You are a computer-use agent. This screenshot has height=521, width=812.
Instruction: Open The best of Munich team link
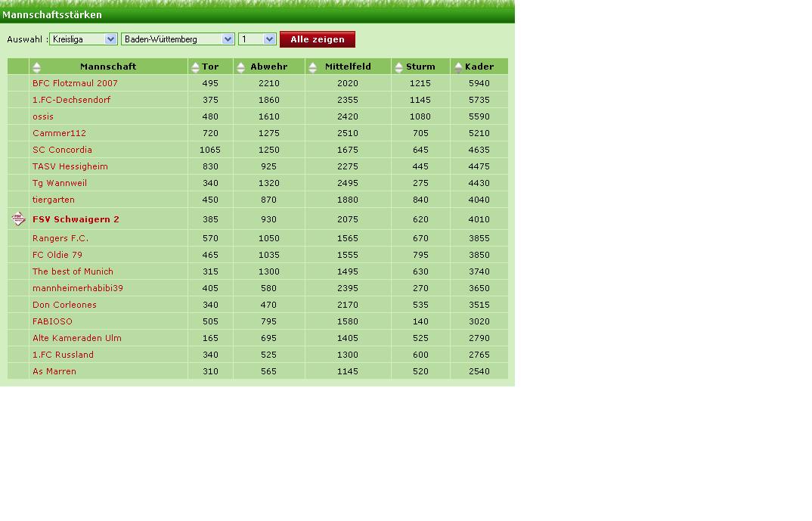(73, 271)
